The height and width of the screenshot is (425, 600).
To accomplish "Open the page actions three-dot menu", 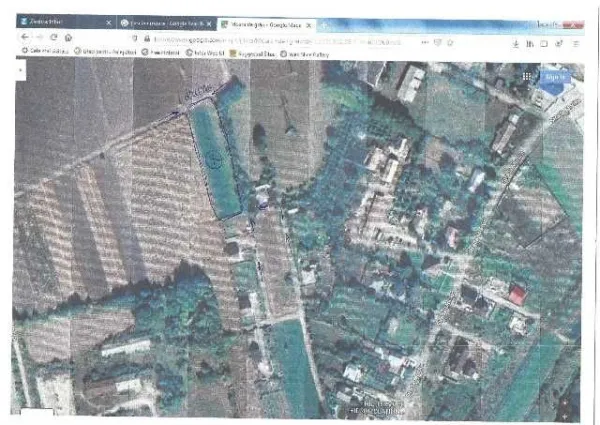I will point(425,42).
